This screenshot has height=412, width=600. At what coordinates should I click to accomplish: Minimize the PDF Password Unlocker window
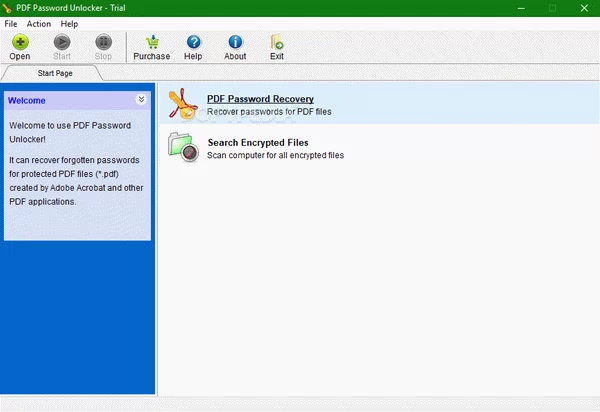point(521,8)
